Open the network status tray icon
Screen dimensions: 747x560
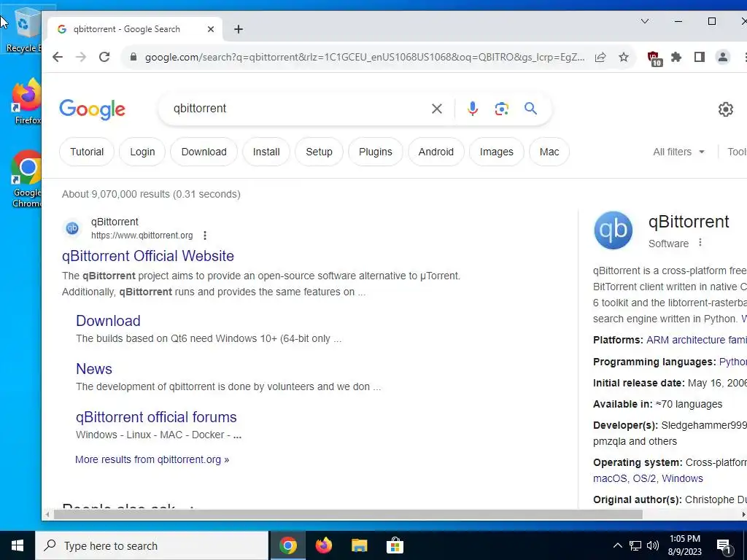(x=635, y=545)
